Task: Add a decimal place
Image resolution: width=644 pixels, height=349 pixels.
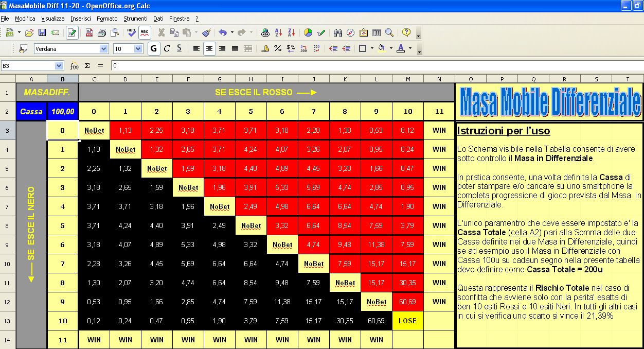Action: coord(303,48)
